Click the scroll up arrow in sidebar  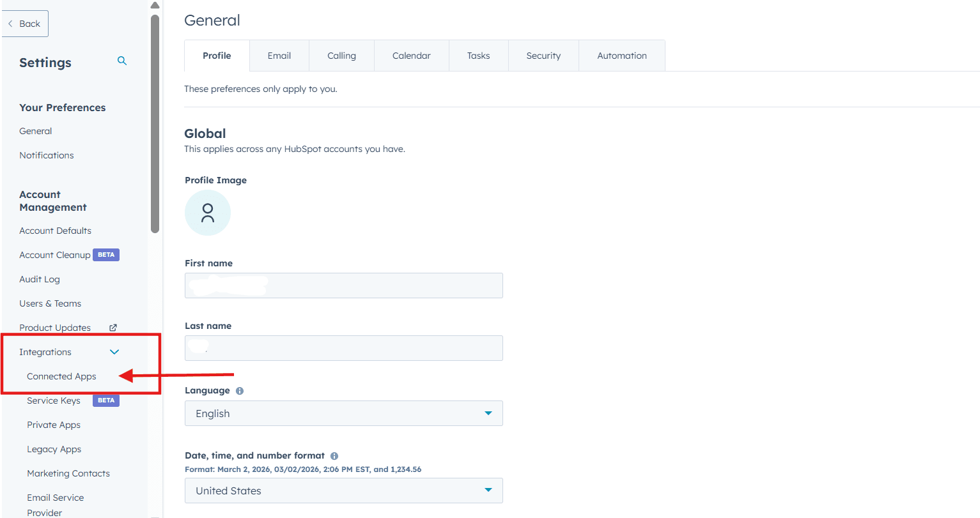(x=155, y=6)
